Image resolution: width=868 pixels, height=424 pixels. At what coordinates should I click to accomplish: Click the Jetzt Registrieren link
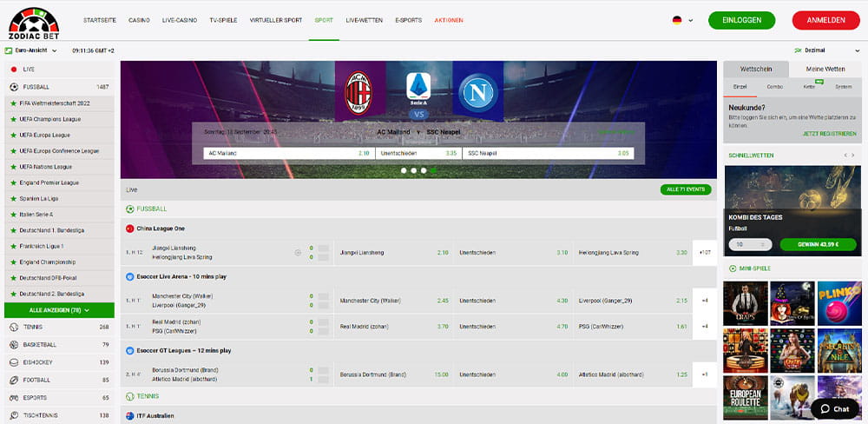pyautogui.click(x=830, y=134)
